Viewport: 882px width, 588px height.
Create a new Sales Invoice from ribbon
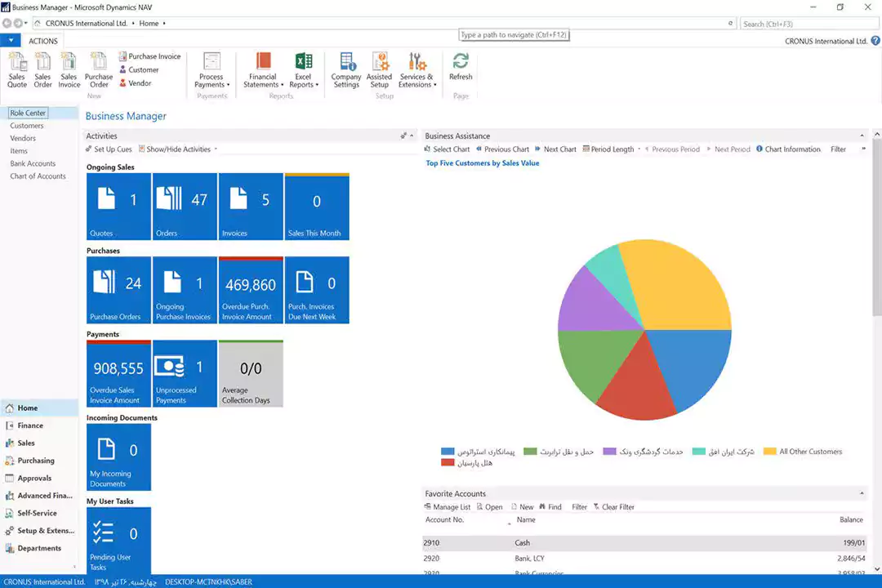(69, 69)
